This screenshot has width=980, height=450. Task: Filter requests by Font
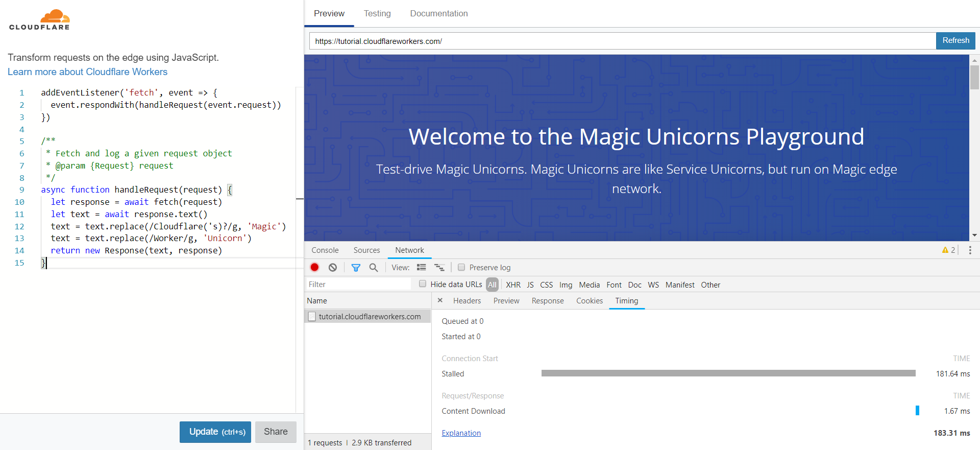614,285
